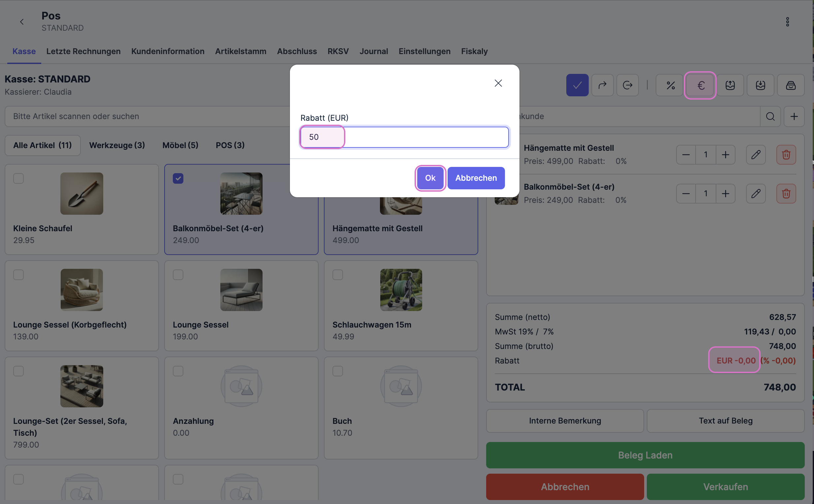The image size is (814, 504).
Task: Click the Rabatt (EUR) input field
Action: click(x=404, y=137)
